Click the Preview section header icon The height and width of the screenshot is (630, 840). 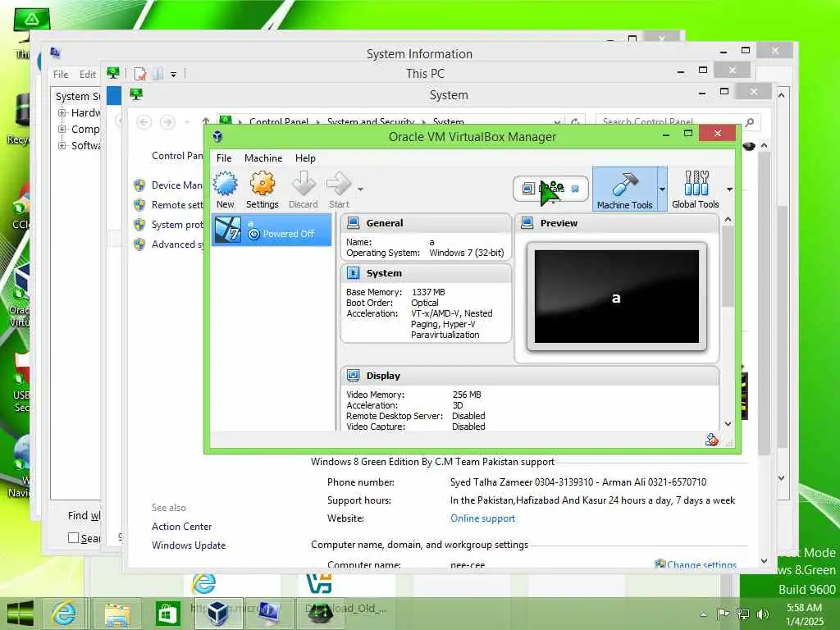click(527, 223)
